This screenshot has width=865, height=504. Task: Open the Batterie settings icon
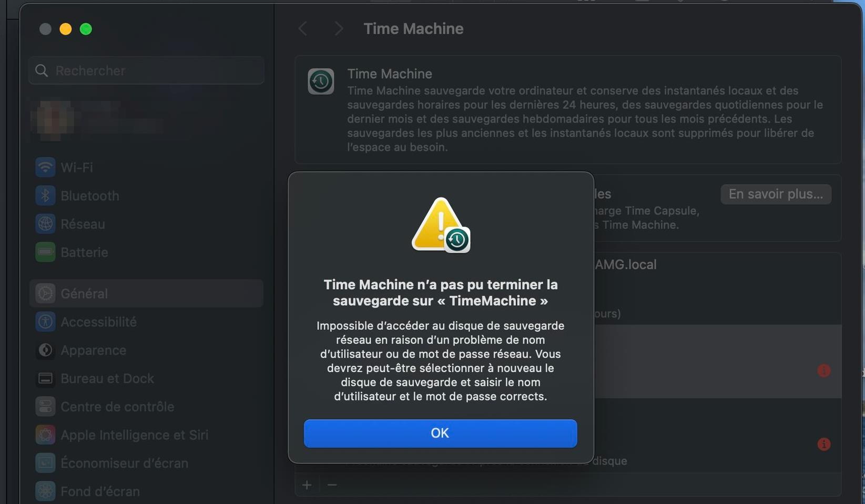[45, 252]
